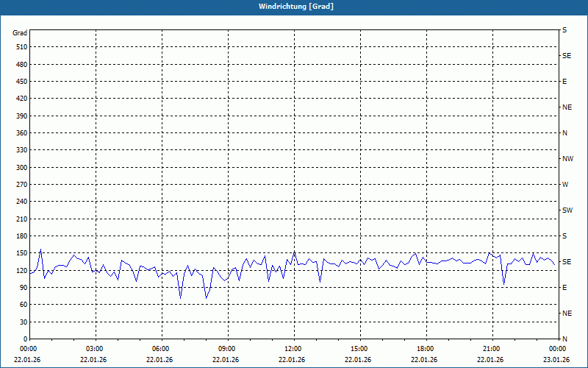Click the "N" compass label beside the 360 gridline

tap(564, 133)
